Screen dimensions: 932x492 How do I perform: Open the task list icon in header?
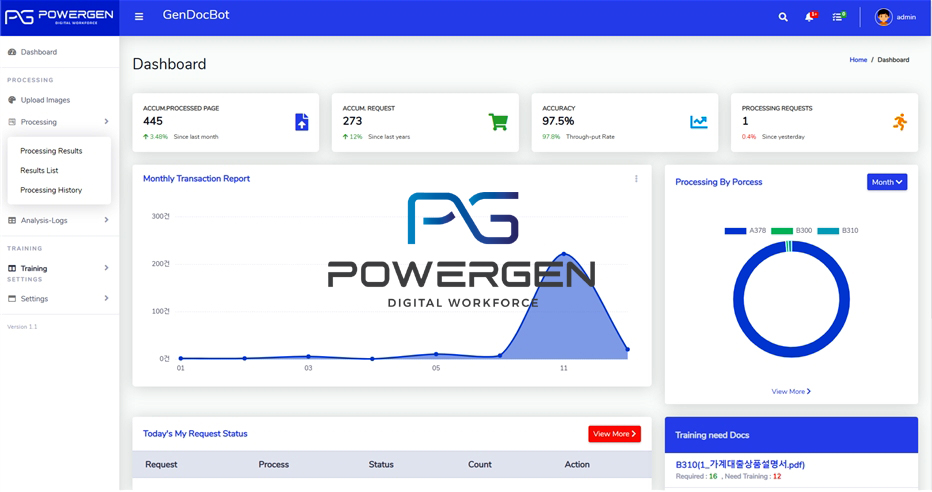point(837,17)
